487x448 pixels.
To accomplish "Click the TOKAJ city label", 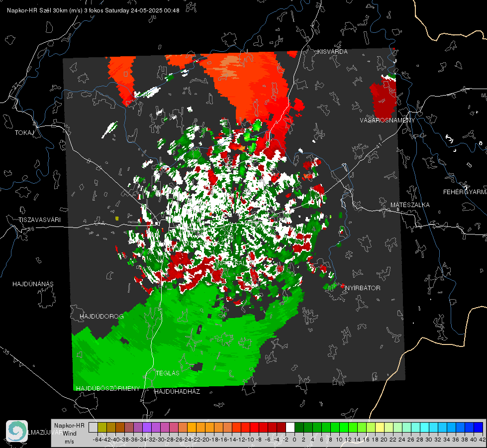I will coord(24,133).
